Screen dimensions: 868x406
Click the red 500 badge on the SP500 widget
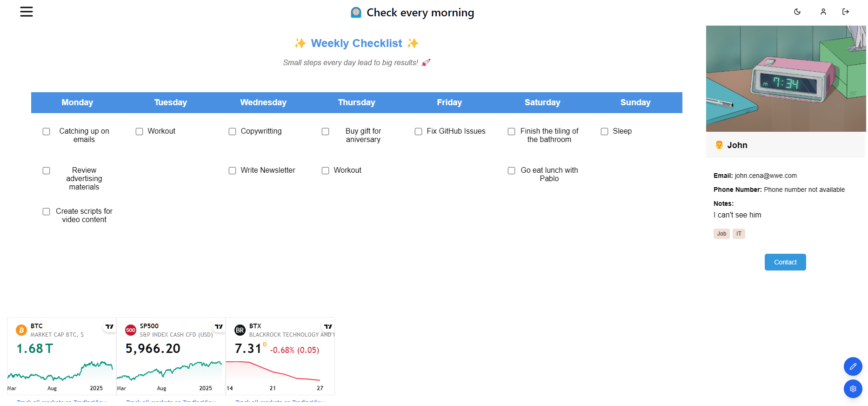point(131,330)
